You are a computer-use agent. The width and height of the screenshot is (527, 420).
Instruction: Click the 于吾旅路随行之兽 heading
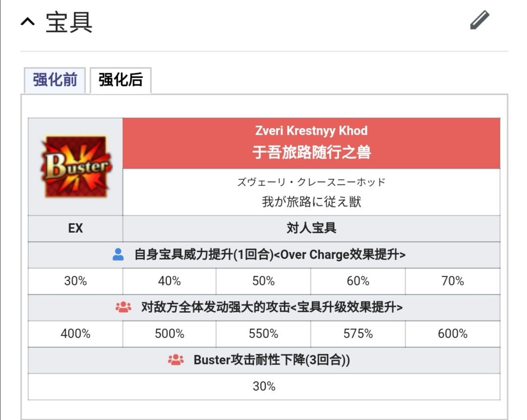pyautogui.click(x=311, y=152)
